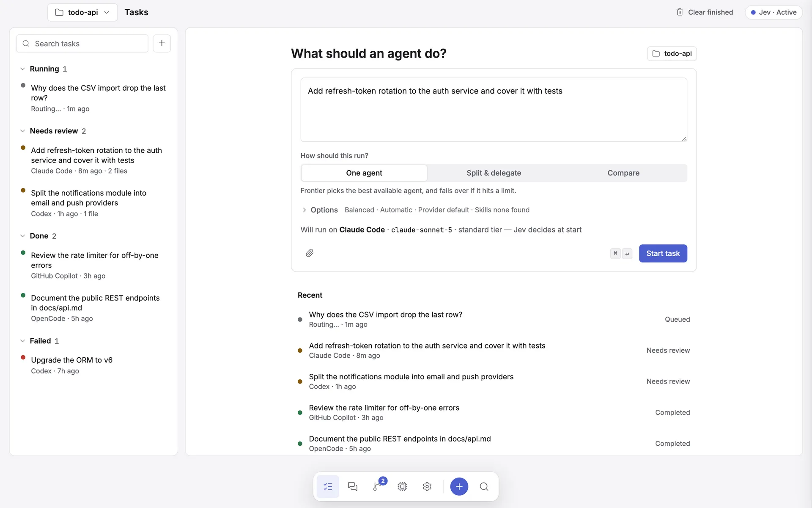Click the Jev · Active status pill
The image size is (812, 508).
pyautogui.click(x=774, y=12)
